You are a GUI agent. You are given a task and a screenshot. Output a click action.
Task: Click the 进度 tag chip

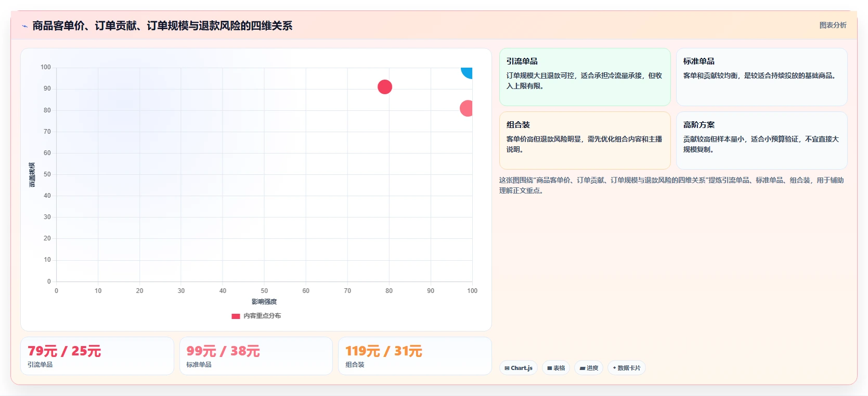(x=589, y=368)
